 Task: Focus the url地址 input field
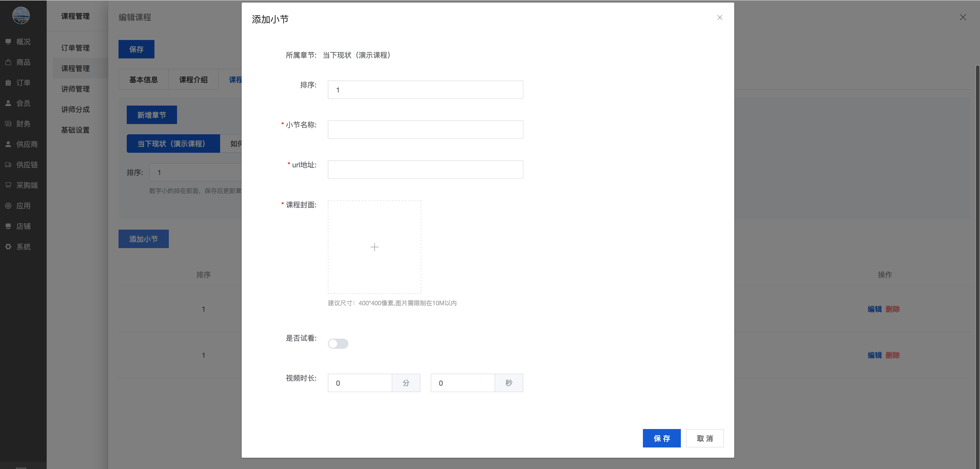tap(425, 169)
